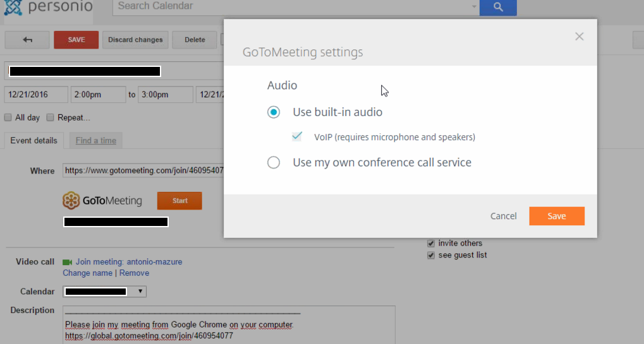Toggle the All day checkbox

pos(8,117)
